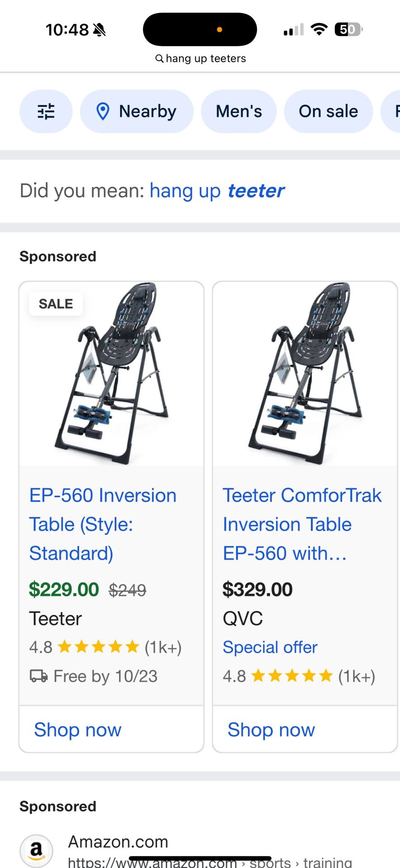Tap the Nearby location pin icon
This screenshot has height=868, width=400.
point(103,111)
